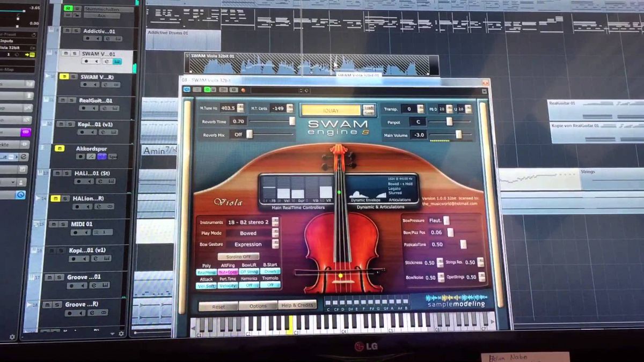Unmute the Akkordspur track
The height and width of the screenshot is (362, 644).
(60, 148)
